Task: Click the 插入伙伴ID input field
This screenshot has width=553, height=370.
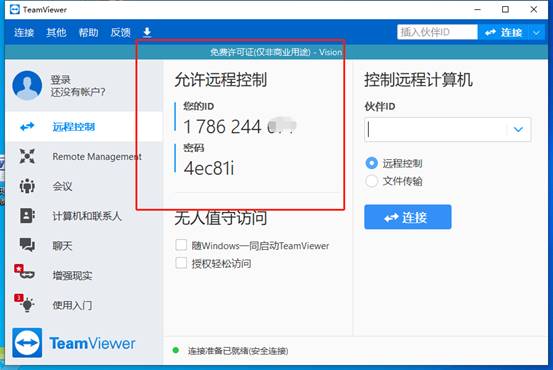Action: pos(437,32)
